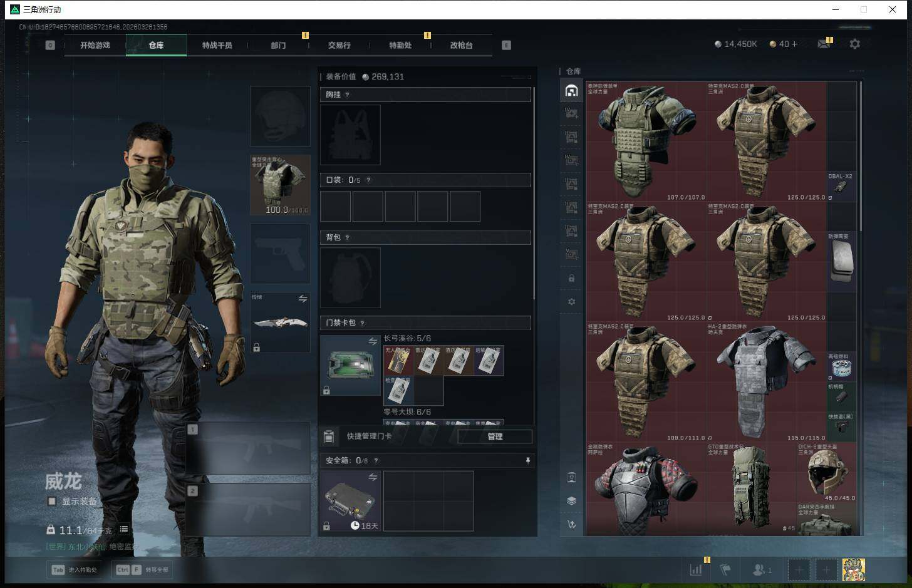Open the mail inbox icon

pyautogui.click(x=824, y=44)
